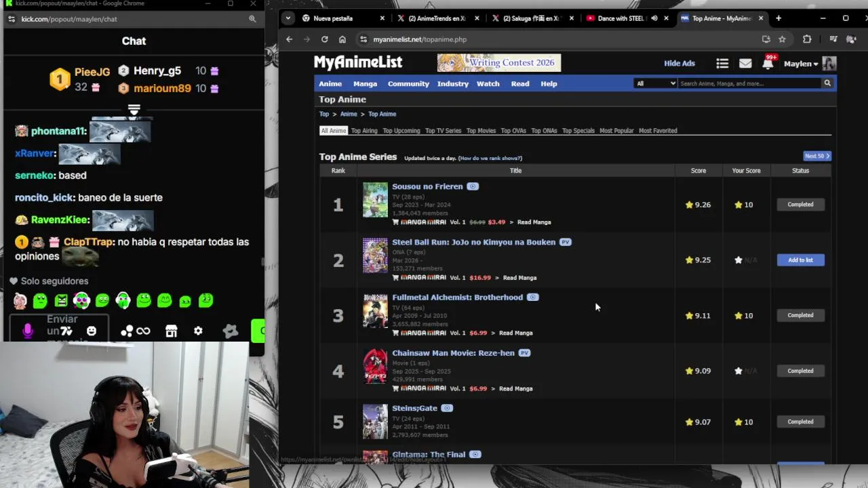Click Completed status for Steins;Gate

tap(800, 422)
